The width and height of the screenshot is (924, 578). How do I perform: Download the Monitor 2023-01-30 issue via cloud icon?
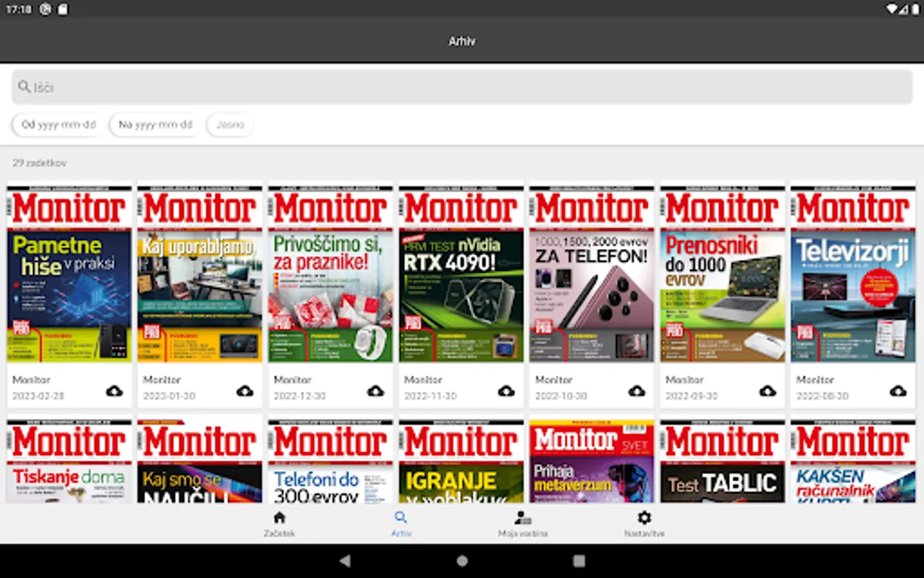point(245,391)
